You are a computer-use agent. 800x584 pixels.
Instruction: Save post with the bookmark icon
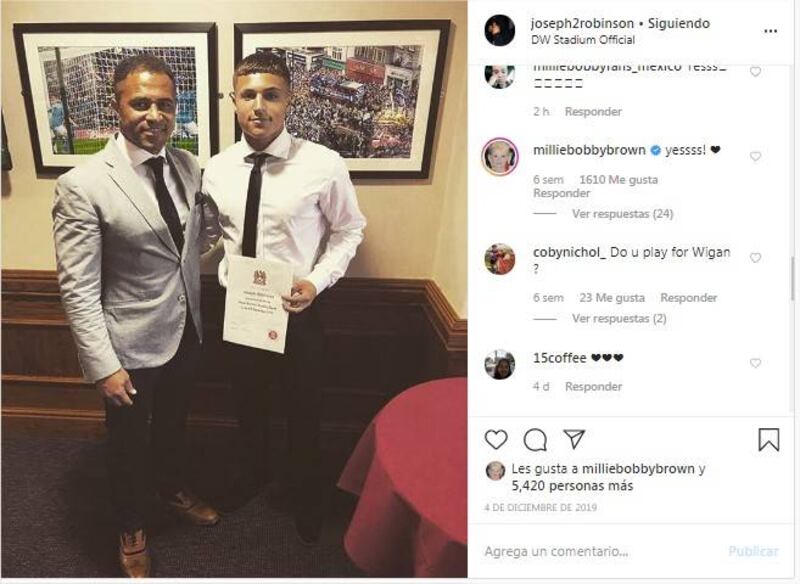pos(769,440)
